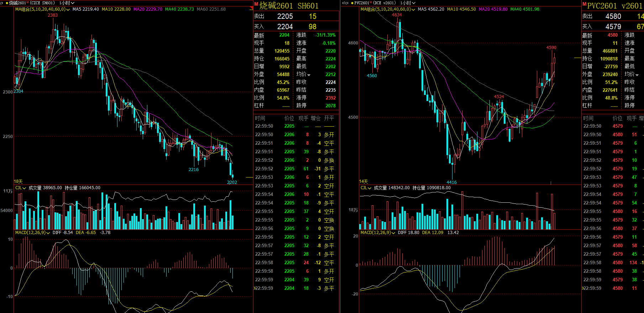644x313 pixels.
Task: Click the yellow price marker right of 烧碱 chart
Action: [249, 177]
